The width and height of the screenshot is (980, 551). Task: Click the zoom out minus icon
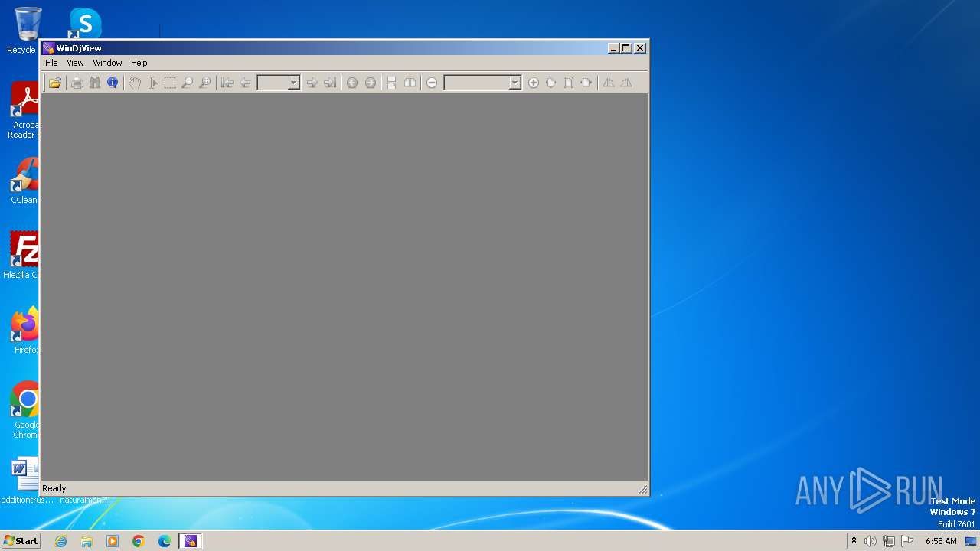432,83
